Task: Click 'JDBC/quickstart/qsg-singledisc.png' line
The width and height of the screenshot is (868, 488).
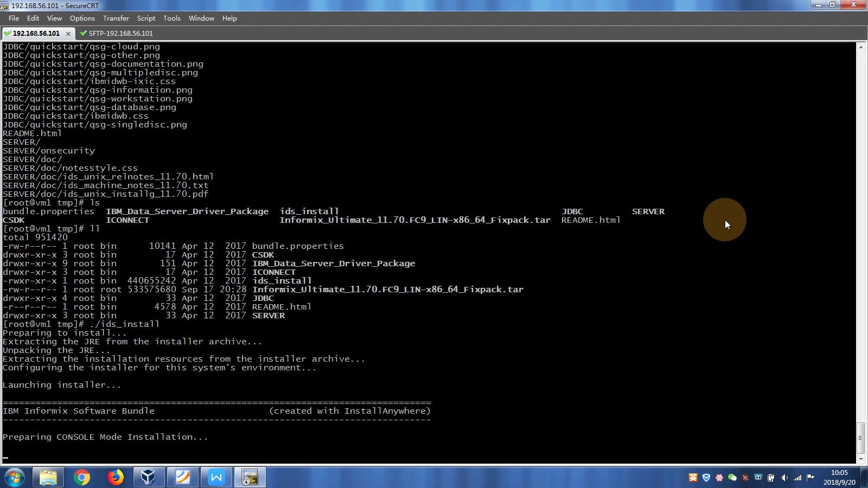Action: [95, 125]
